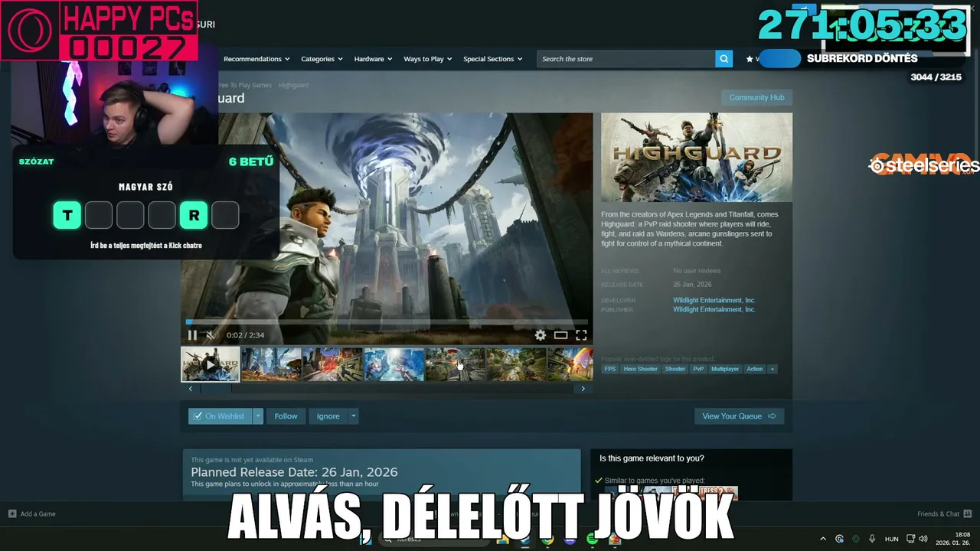Open the network tray icon

911,539
